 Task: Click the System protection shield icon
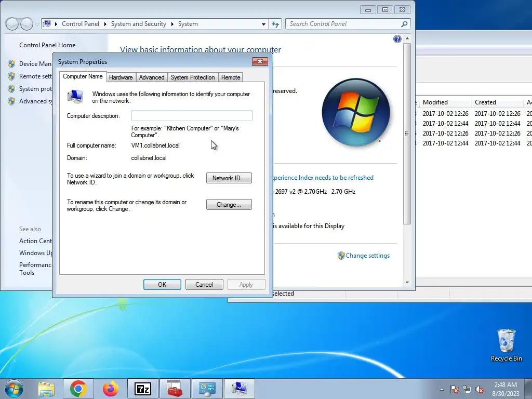[11, 89]
